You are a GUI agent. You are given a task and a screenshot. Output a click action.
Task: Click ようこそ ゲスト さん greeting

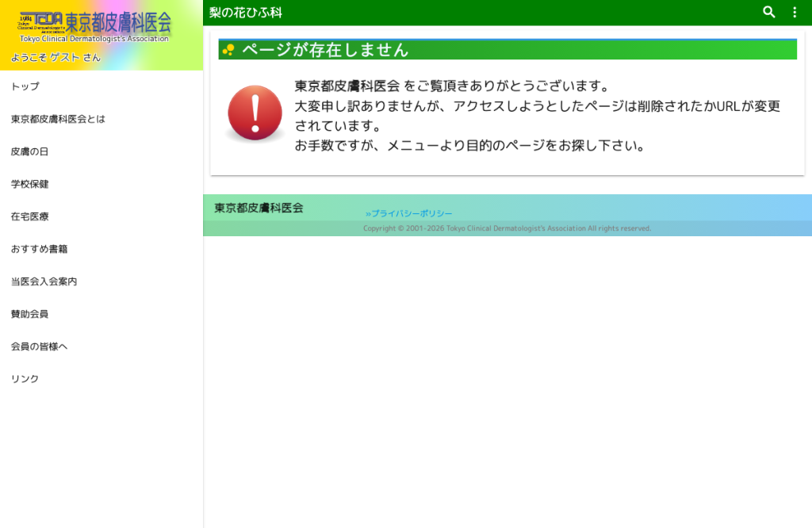tap(56, 57)
